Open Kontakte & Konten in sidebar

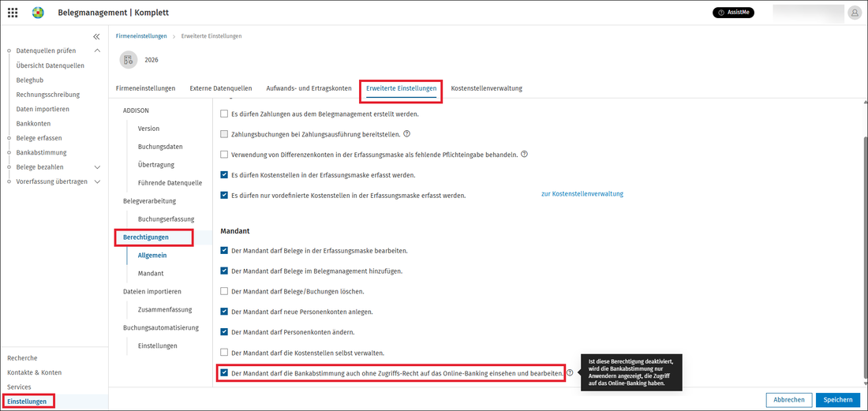pos(34,372)
